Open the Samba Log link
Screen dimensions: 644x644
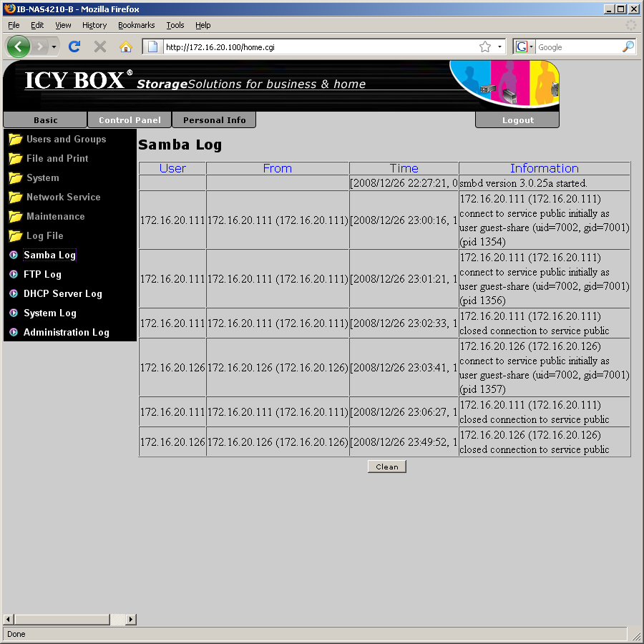click(x=49, y=255)
